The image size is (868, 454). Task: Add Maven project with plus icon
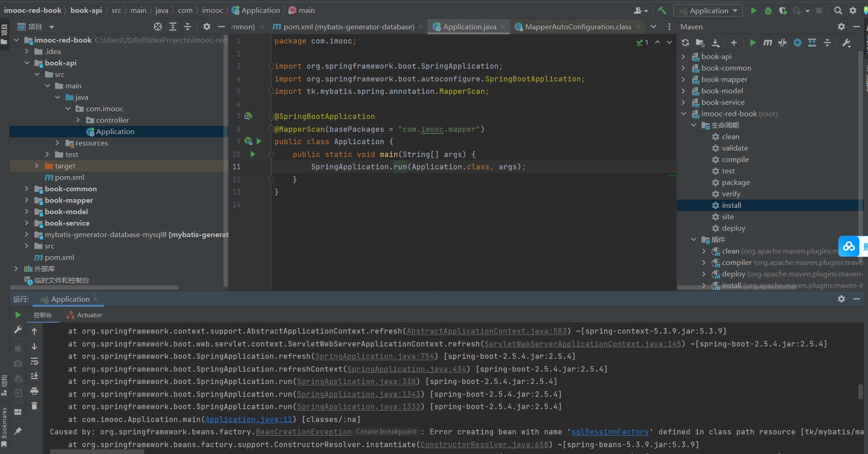[x=734, y=43]
